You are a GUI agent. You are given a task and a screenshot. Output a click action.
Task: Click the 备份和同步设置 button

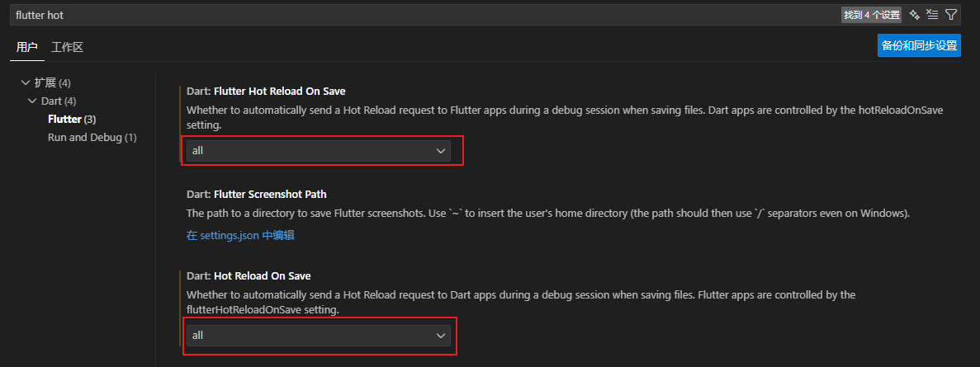click(919, 45)
